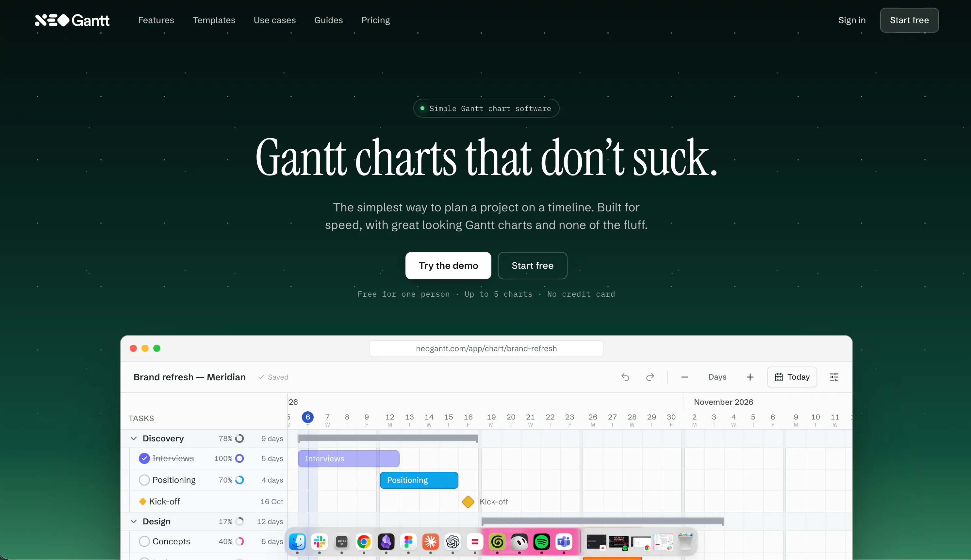
Task: Click the Try the demo button
Action: (448, 265)
